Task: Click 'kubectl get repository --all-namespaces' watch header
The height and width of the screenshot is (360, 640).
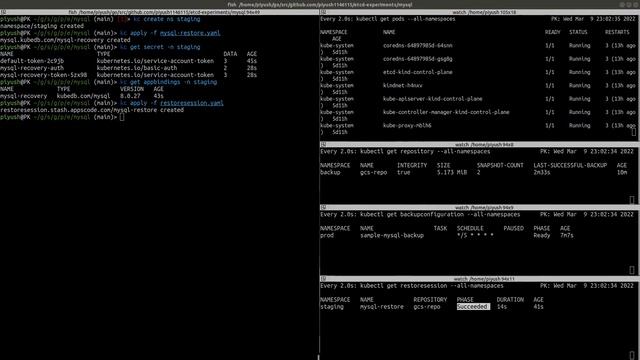Action: coord(425,152)
